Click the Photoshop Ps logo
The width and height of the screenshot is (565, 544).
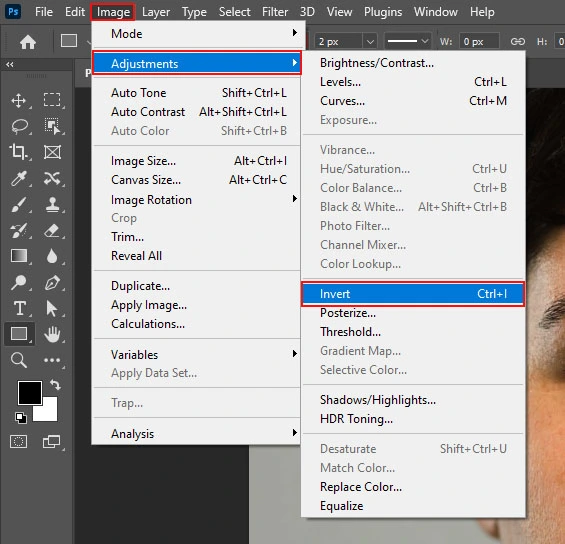(x=13, y=12)
